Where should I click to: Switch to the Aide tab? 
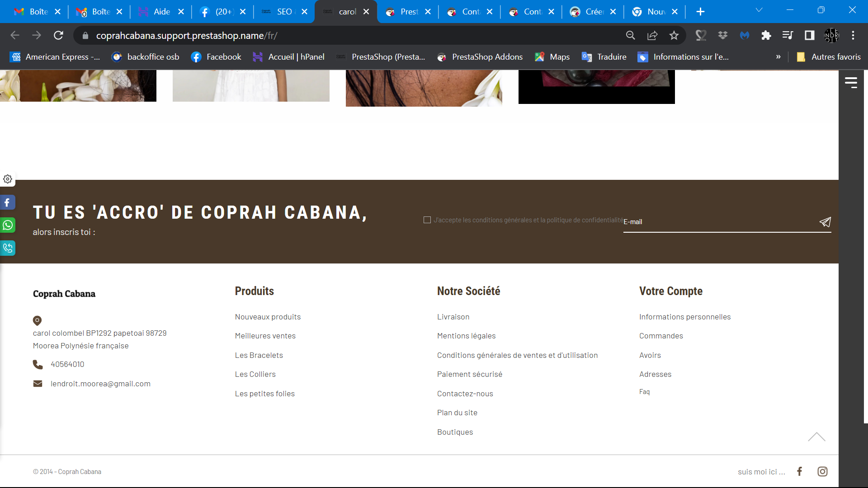click(161, 12)
